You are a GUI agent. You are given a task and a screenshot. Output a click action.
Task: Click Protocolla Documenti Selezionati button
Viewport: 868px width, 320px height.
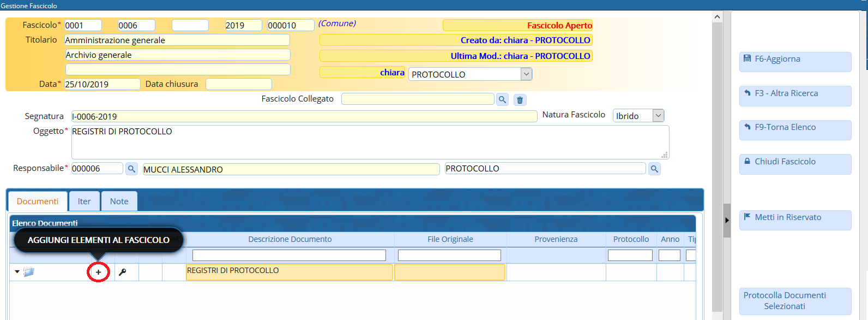[795, 301]
